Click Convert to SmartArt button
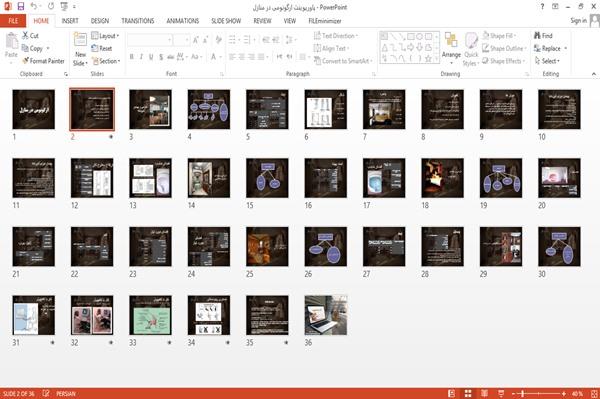 [x=343, y=61]
